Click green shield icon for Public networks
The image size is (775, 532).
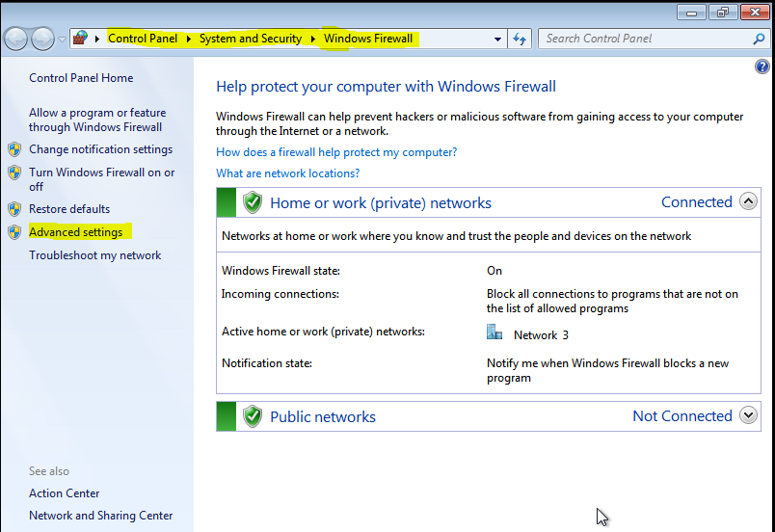(253, 416)
